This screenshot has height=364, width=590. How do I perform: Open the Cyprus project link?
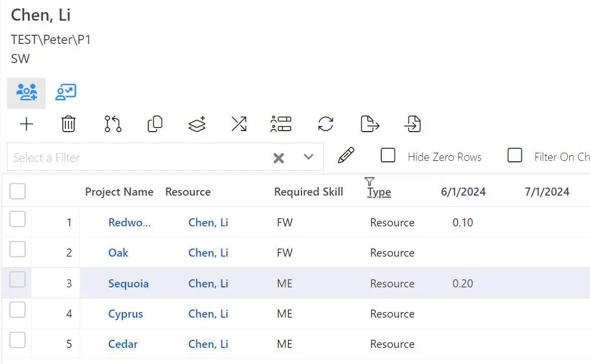tap(126, 314)
